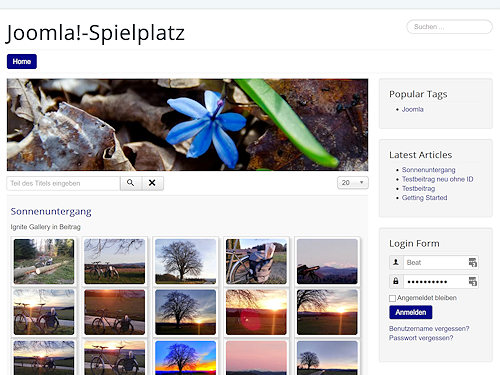Open thumbnail of bicycle with pannier bag
The width and height of the screenshot is (500, 375).
pos(256,261)
